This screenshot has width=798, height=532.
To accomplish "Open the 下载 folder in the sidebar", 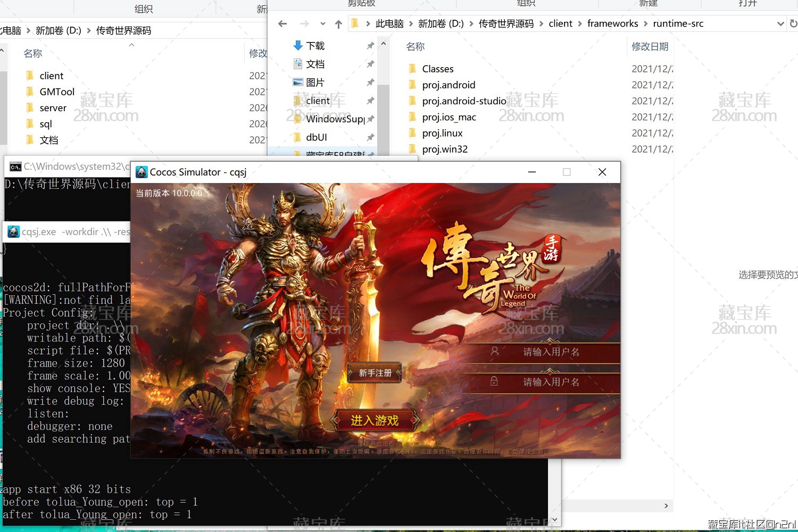I will (x=315, y=45).
